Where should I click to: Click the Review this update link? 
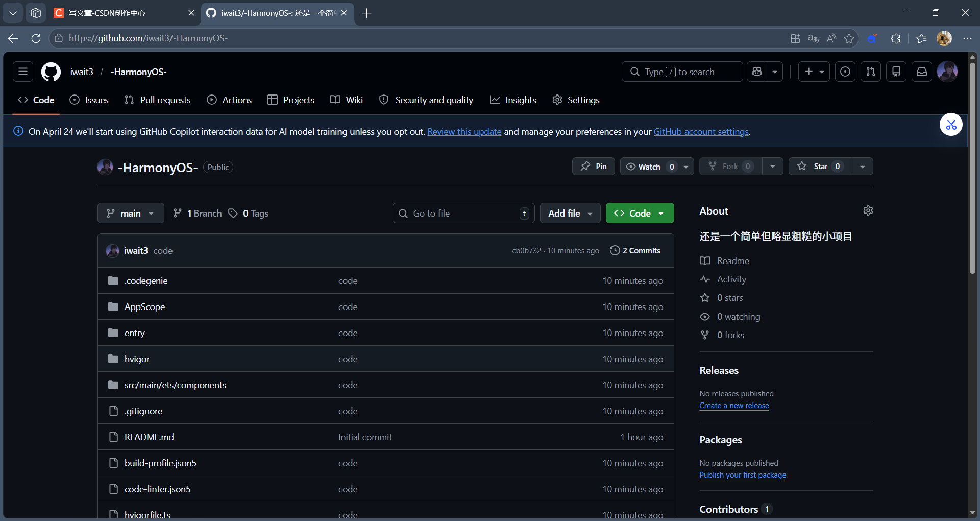coord(464,132)
